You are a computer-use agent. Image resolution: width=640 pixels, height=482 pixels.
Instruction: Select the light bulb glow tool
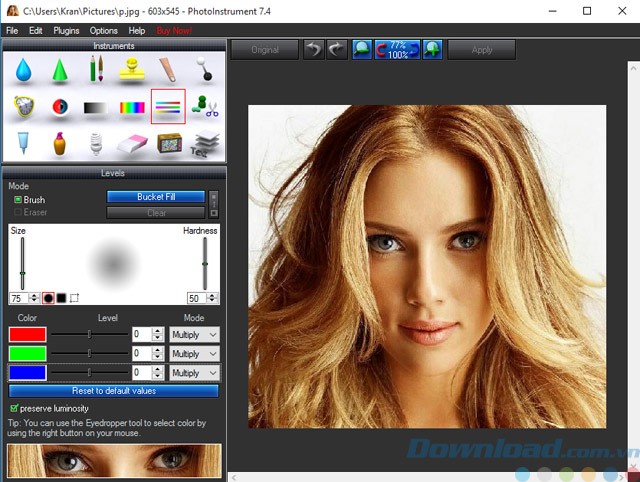pyautogui.click(x=96, y=144)
